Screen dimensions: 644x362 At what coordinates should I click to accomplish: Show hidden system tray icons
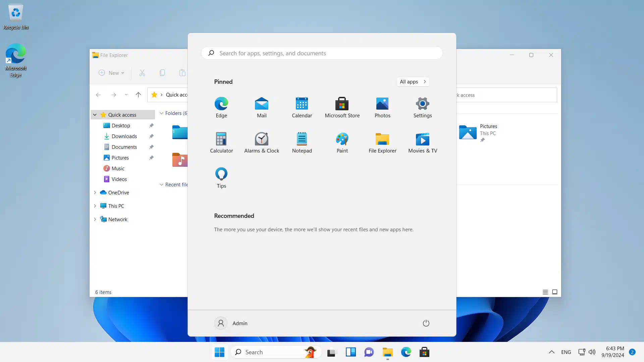click(552, 352)
